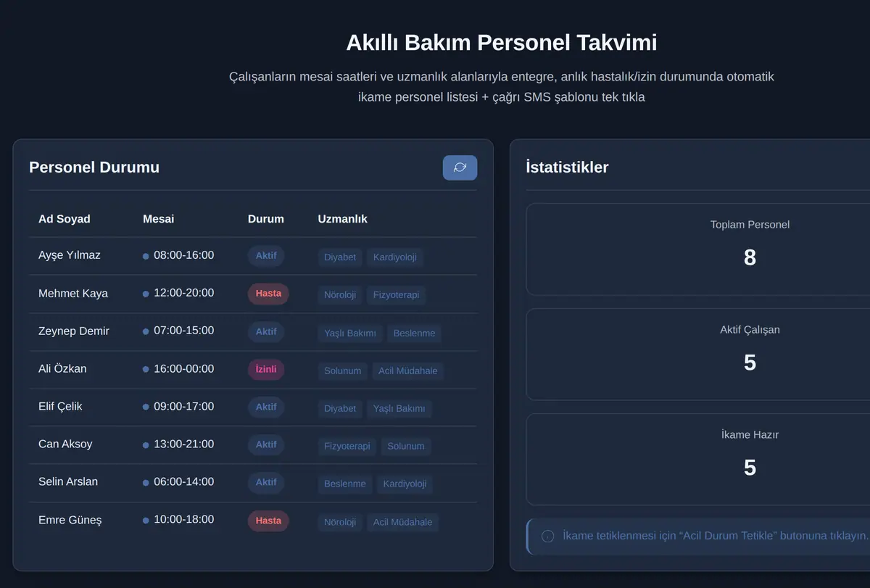Click Ali Özkan's İzinli status badge
The height and width of the screenshot is (588, 870).
(x=266, y=369)
